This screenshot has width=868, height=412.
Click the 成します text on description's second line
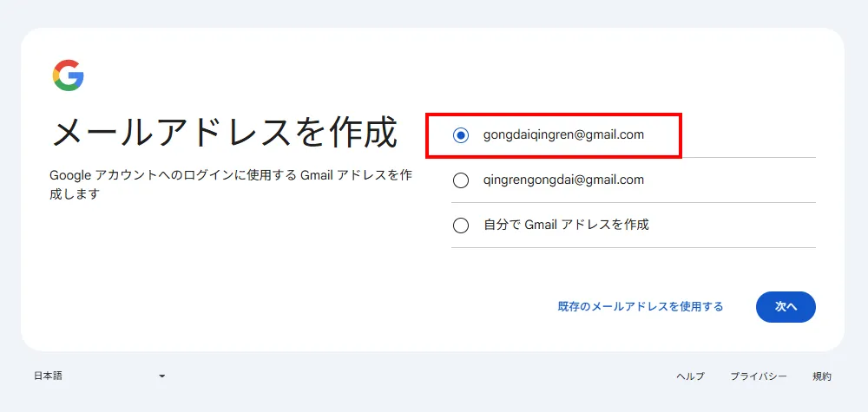(75, 193)
